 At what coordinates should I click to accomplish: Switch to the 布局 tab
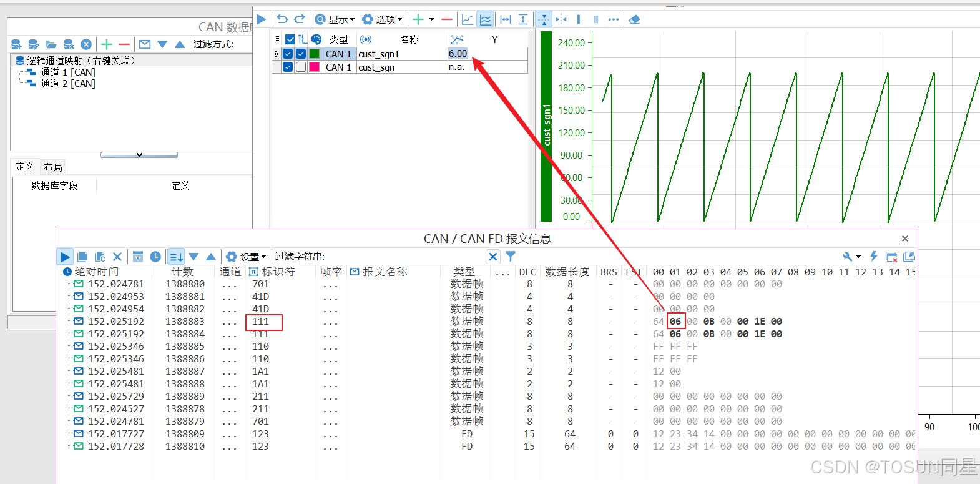[x=53, y=167]
